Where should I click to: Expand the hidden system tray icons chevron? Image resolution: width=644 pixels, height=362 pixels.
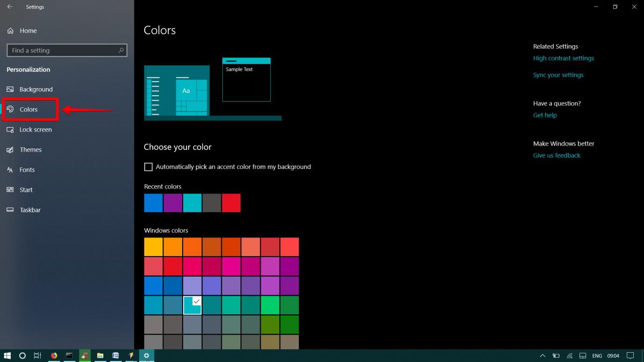542,355
